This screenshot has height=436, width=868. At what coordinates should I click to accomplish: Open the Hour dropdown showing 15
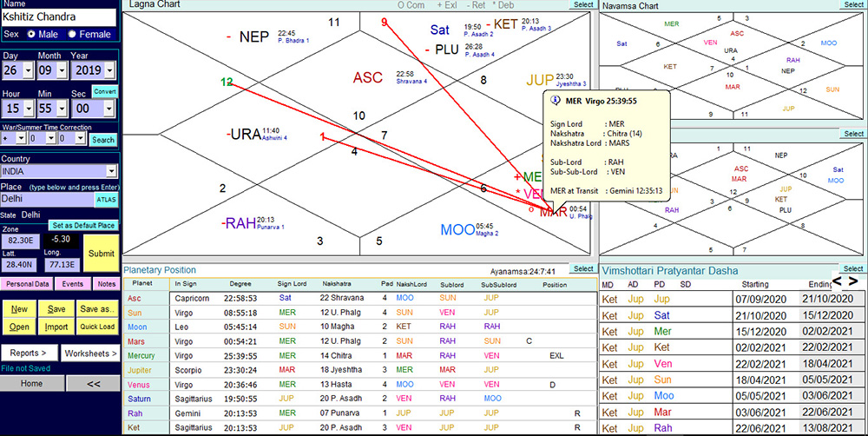click(x=30, y=109)
